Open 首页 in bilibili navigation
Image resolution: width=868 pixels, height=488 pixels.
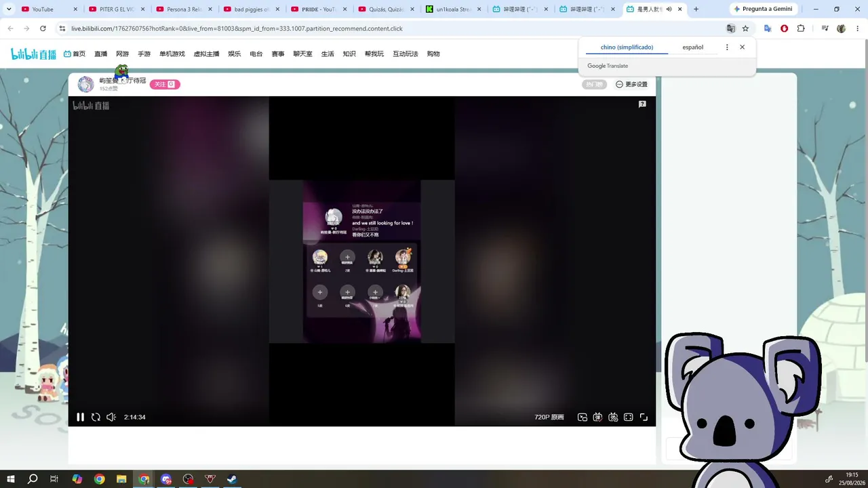coord(75,54)
